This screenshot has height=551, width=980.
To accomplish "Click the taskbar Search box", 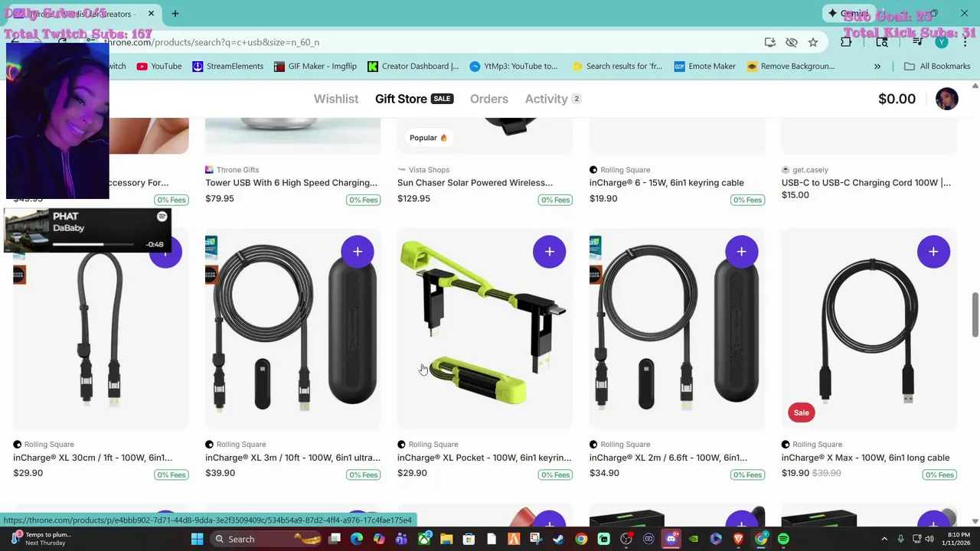I will (263, 539).
